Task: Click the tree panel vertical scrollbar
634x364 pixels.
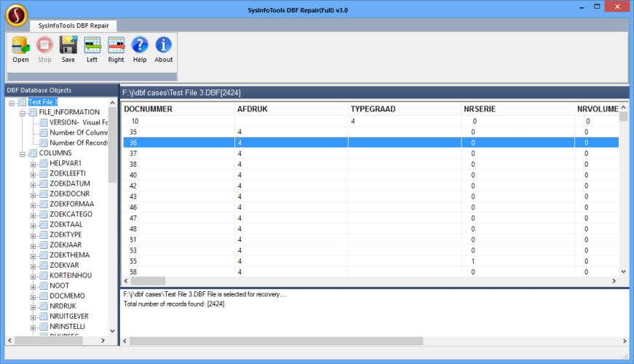Action: pyautogui.click(x=112, y=146)
